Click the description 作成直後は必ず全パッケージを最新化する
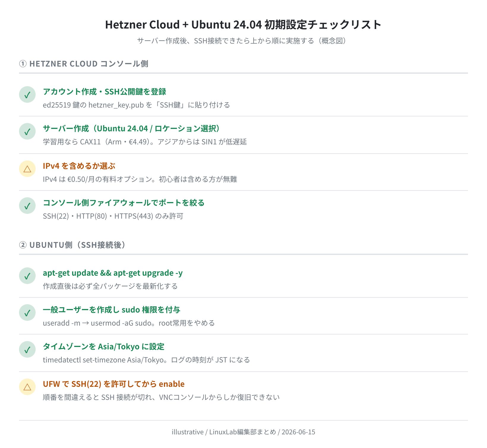 coord(110,286)
